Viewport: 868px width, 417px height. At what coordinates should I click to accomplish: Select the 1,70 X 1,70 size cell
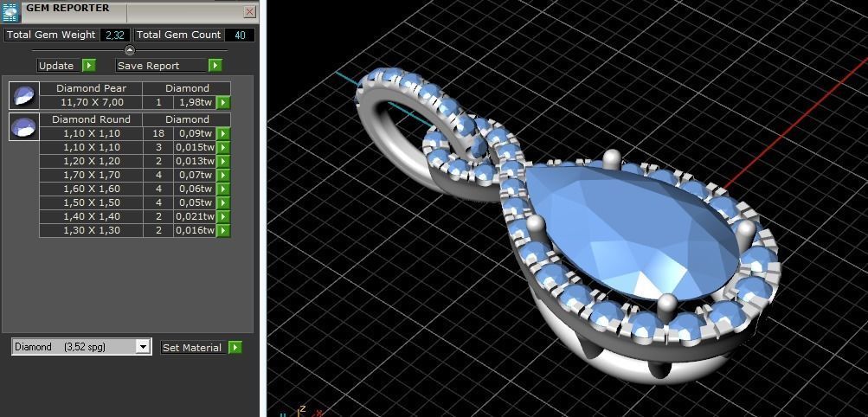[92, 175]
